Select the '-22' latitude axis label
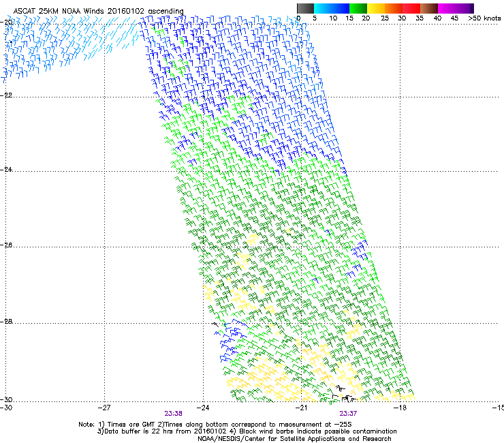The height and width of the screenshot is (443, 504). click(6, 95)
